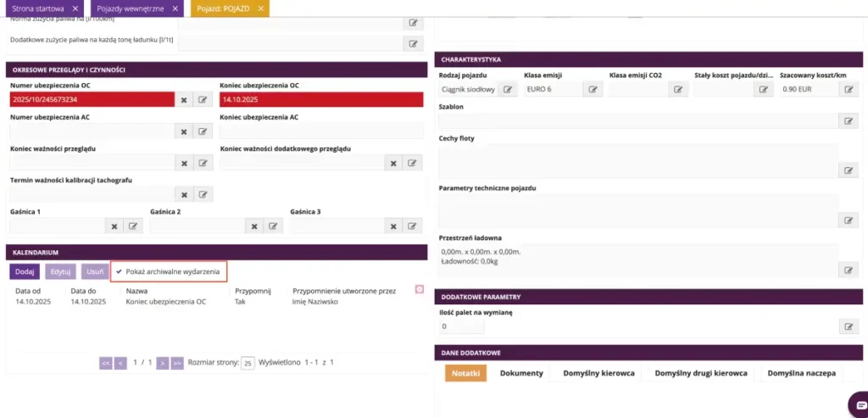The width and height of the screenshot is (868, 418).
Task: Switch to the Pojazdy wewnętrzne tab
Action: [x=131, y=8]
